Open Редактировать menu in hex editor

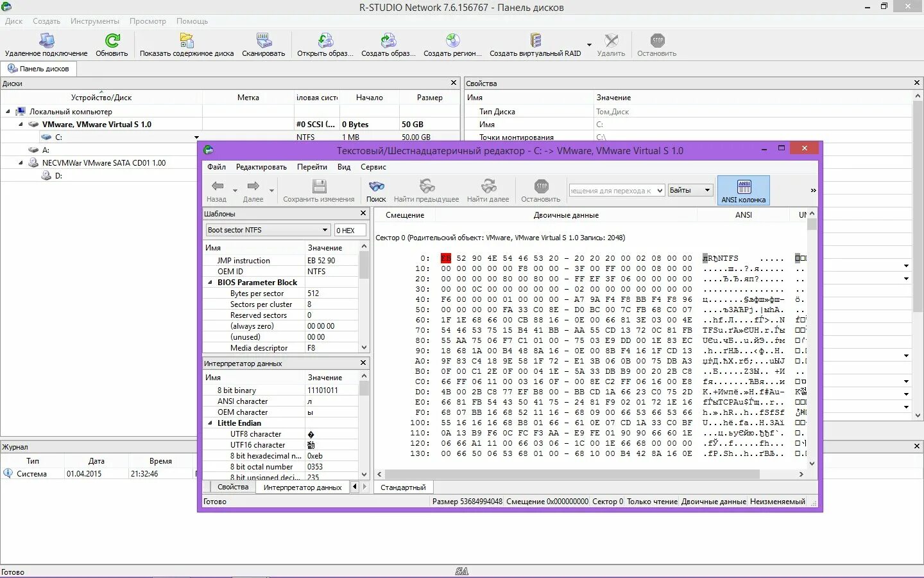261,167
